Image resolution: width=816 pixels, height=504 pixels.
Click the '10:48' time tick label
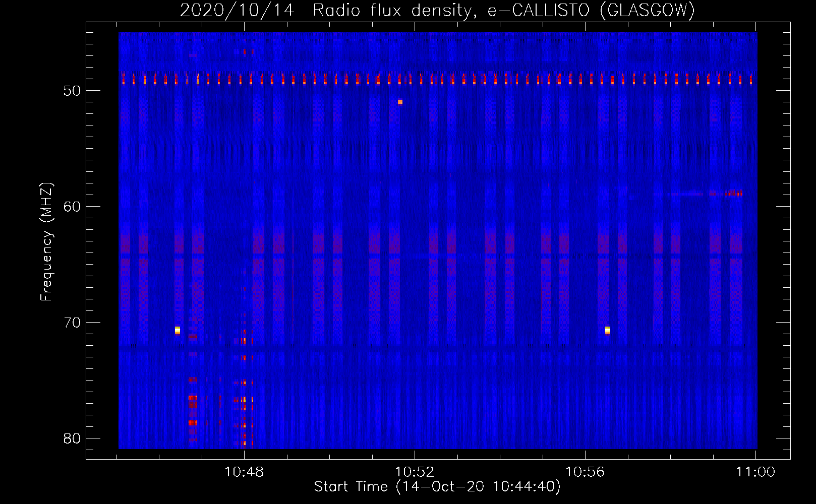(x=244, y=472)
